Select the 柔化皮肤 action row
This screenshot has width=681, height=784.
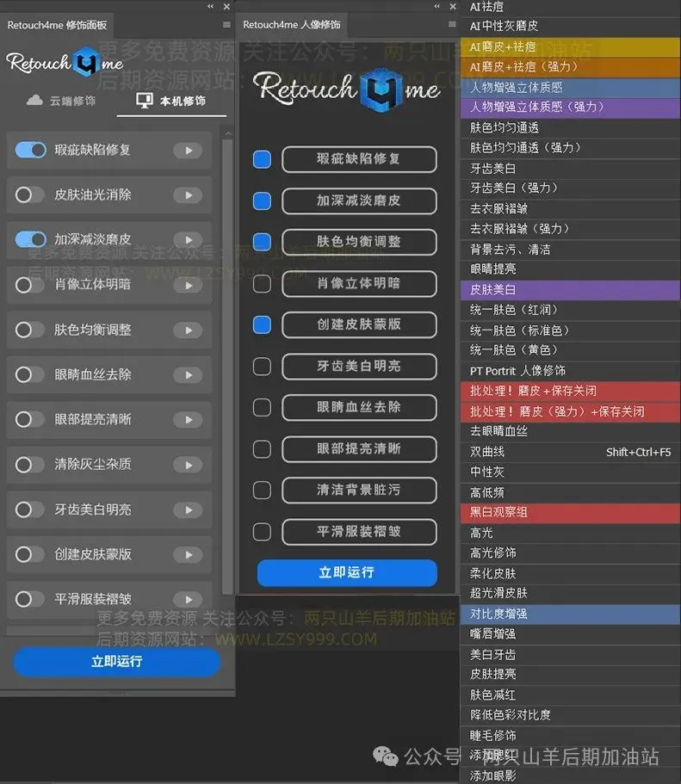[570, 573]
